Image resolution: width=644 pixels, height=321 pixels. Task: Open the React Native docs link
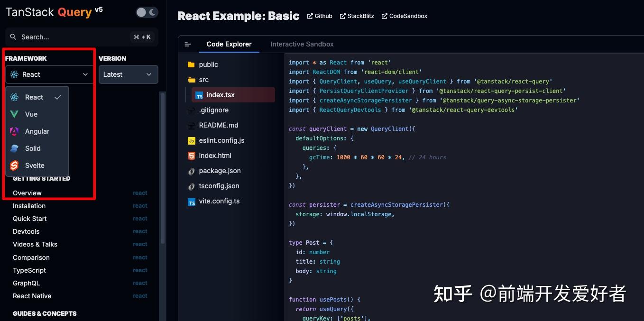coord(32,296)
